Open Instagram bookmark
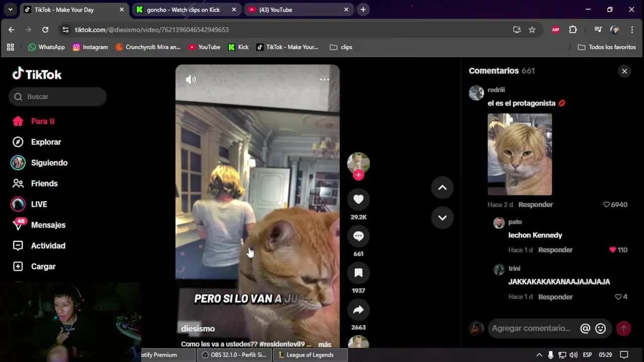The height and width of the screenshot is (362, 644). 90,47
